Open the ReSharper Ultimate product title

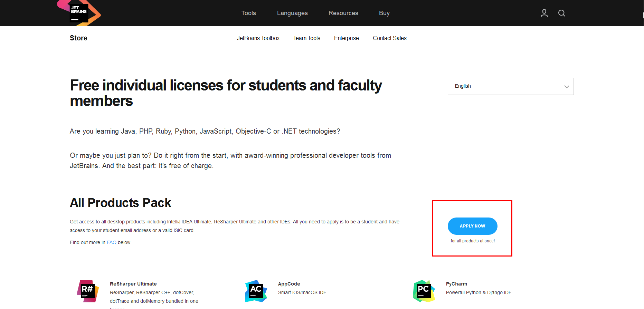pyautogui.click(x=133, y=284)
